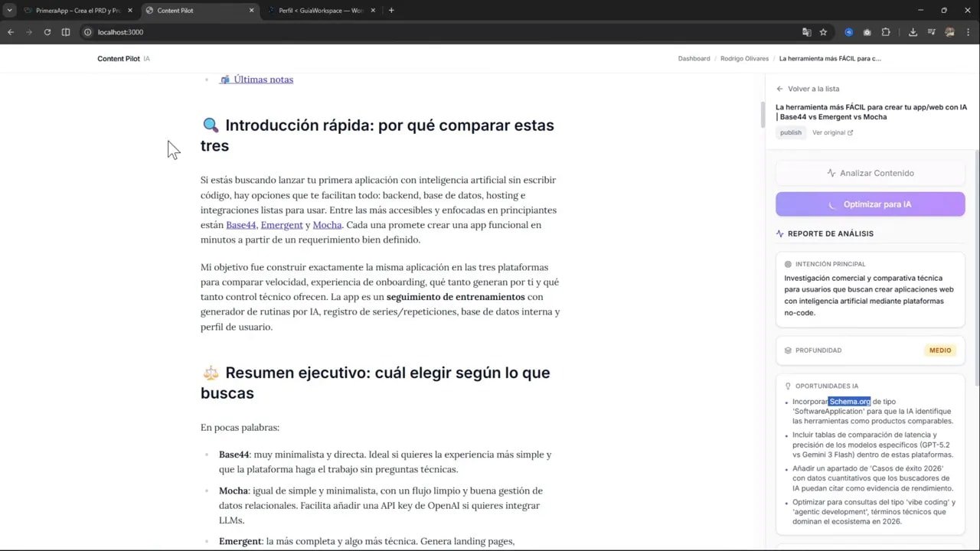Open the Últimas notas link

[x=263, y=80]
